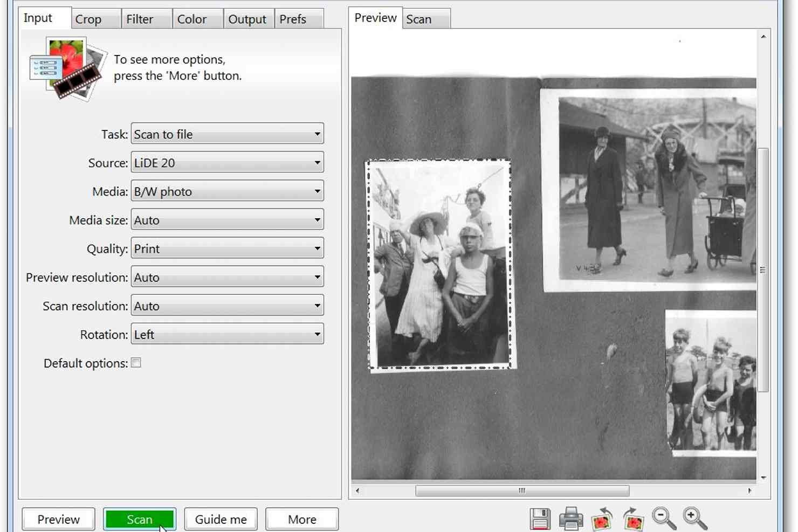
Task: Switch to the Input tab
Action: click(x=44, y=18)
